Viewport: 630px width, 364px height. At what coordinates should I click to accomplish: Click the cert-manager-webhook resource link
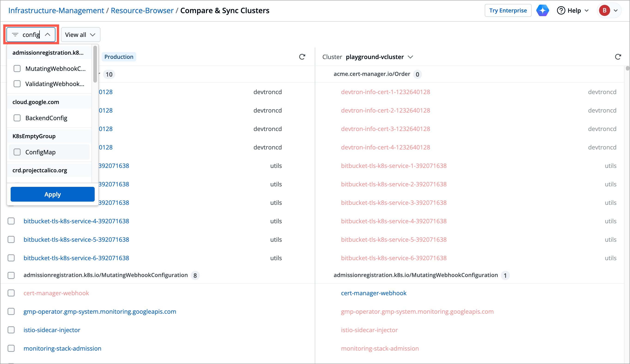click(56, 293)
